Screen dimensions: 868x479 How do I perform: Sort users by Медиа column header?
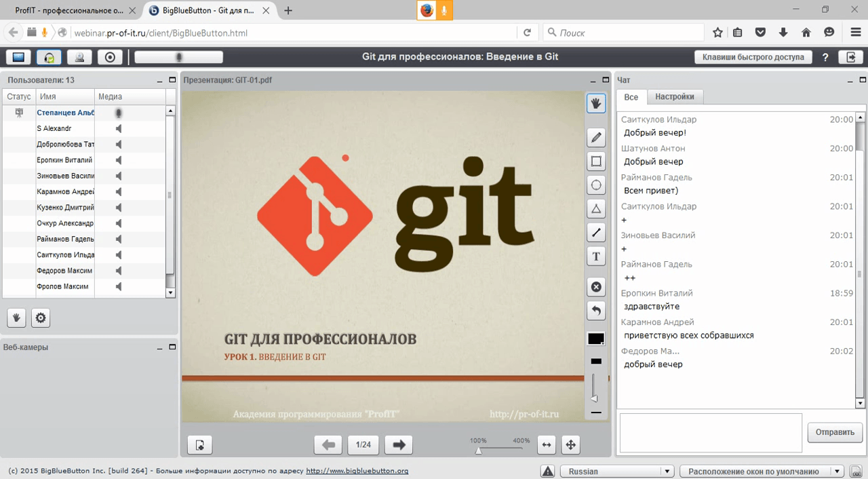130,96
